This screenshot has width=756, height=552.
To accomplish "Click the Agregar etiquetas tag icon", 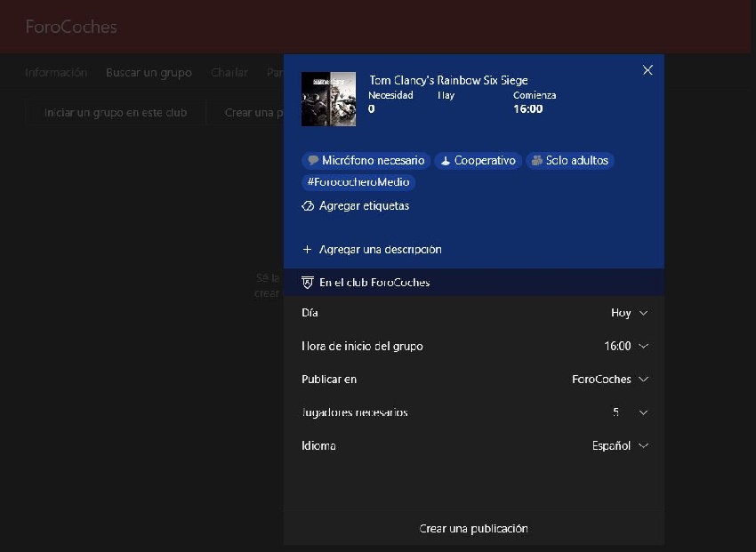I will 308,206.
